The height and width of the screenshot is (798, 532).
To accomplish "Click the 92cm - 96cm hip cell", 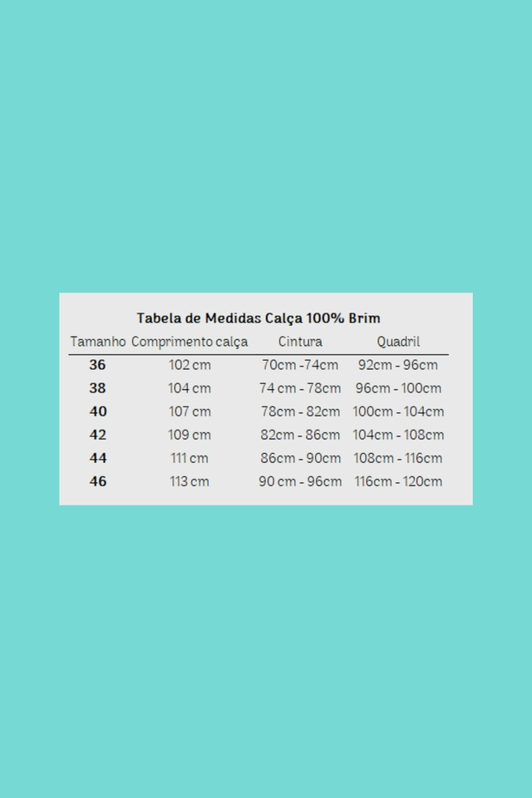I will tap(398, 365).
